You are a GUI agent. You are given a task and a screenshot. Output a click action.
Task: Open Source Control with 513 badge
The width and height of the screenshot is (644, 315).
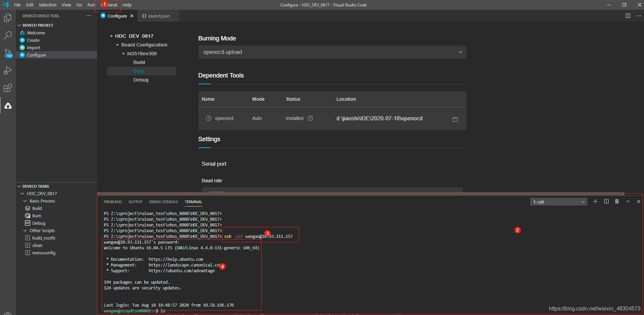8,53
